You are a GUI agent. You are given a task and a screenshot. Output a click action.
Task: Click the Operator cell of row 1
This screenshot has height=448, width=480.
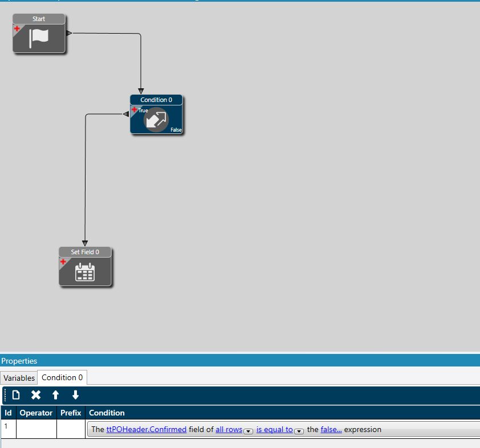coord(36,429)
